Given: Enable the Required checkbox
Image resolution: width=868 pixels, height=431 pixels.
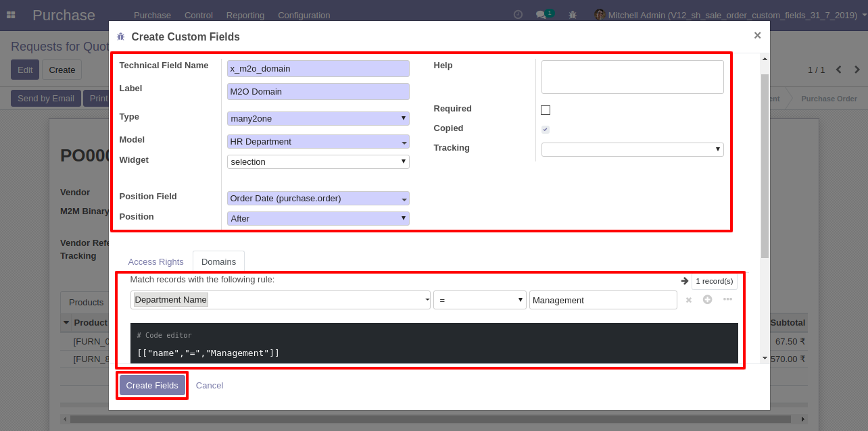Looking at the screenshot, I should pos(546,110).
